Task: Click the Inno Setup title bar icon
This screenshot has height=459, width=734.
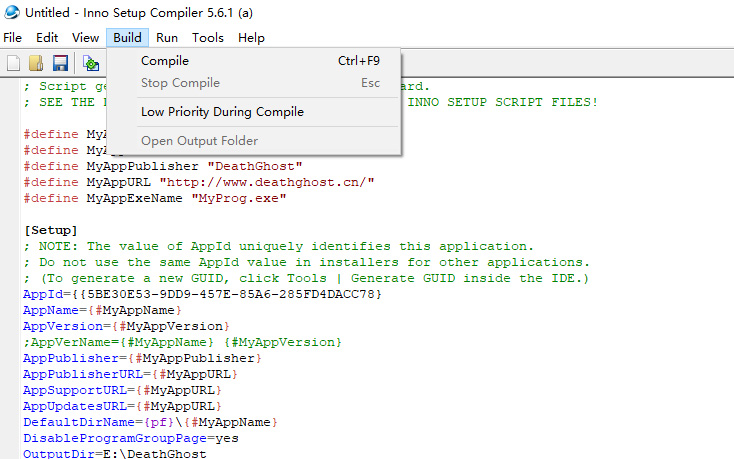Action: pyautogui.click(x=12, y=12)
